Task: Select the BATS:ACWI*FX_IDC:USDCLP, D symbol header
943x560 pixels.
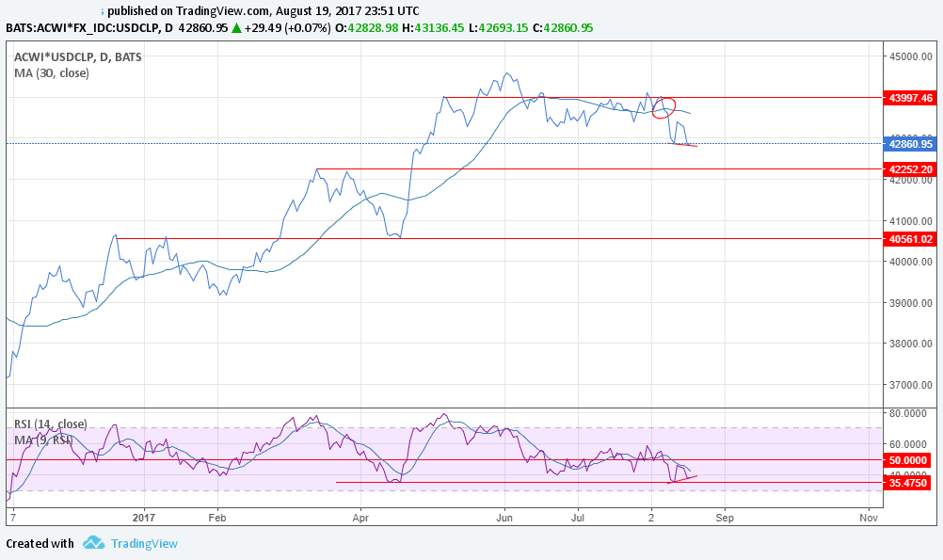Action: coord(89,27)
